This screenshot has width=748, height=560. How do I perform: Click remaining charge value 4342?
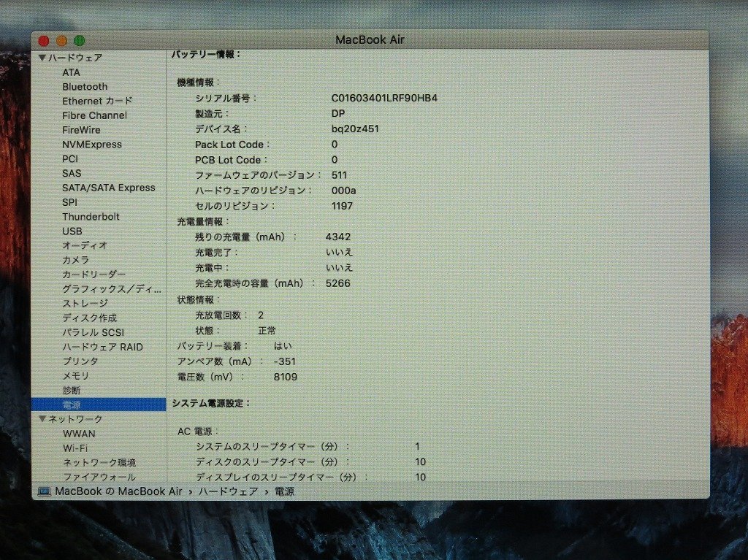(x=337, y=237)
